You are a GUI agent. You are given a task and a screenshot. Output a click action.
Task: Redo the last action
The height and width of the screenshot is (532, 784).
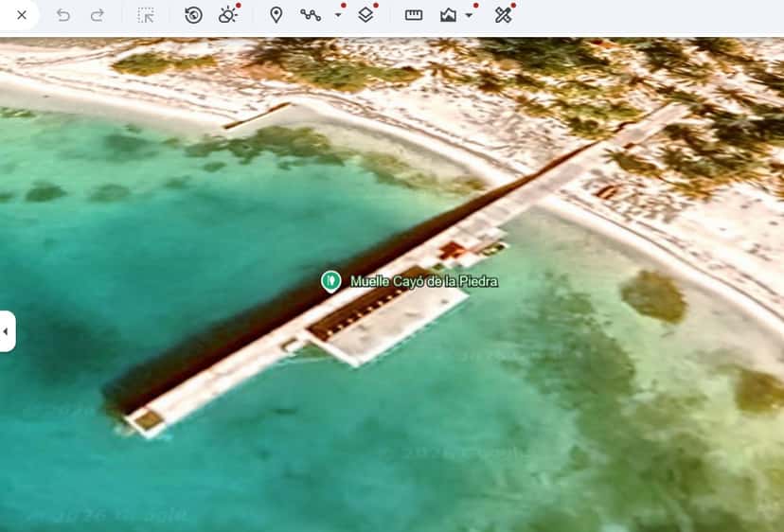[x=97, y=15]
